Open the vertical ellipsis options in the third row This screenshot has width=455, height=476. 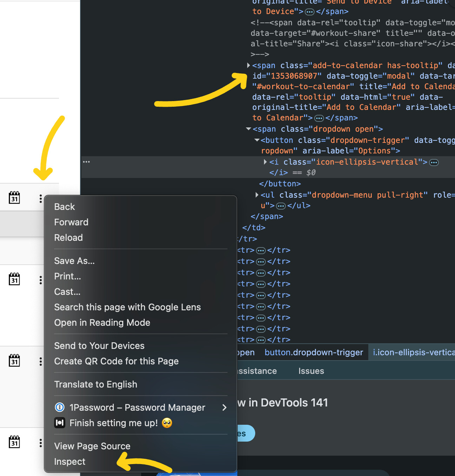[x=41, y=362]
